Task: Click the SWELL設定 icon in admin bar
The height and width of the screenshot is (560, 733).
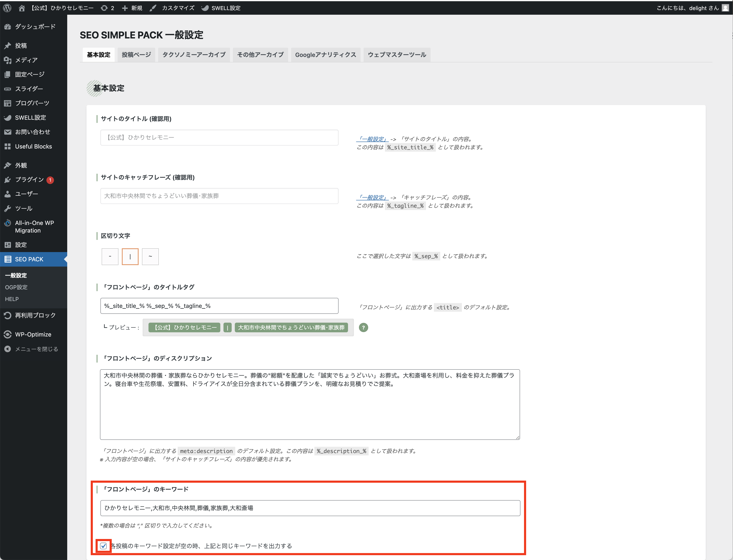Action: [x=205, y=8]
